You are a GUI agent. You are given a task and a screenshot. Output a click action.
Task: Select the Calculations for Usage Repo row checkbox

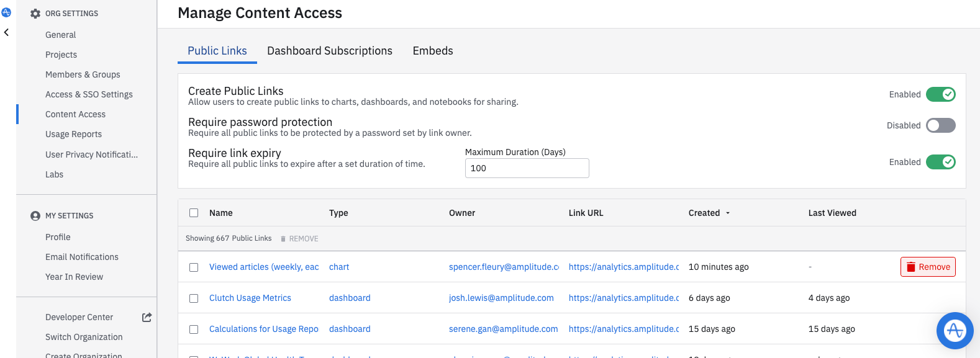[194, 329]
